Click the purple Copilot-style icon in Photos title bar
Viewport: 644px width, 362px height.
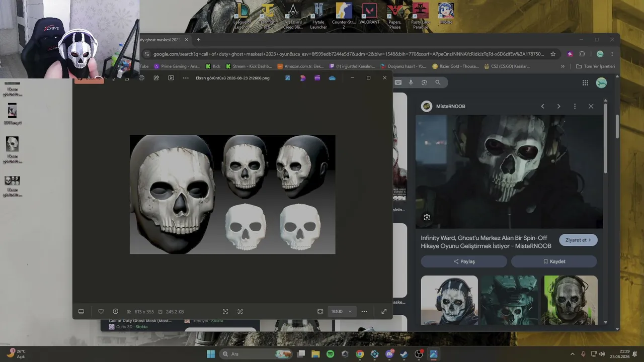(302, 78)
